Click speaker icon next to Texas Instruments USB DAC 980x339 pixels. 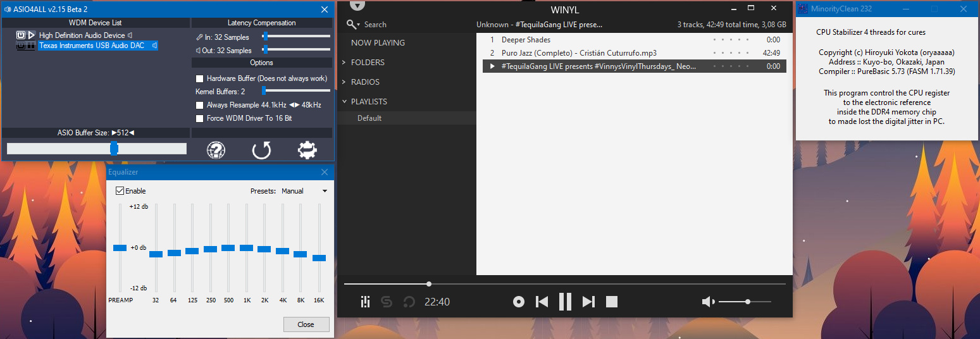click(x=154, y=46)
